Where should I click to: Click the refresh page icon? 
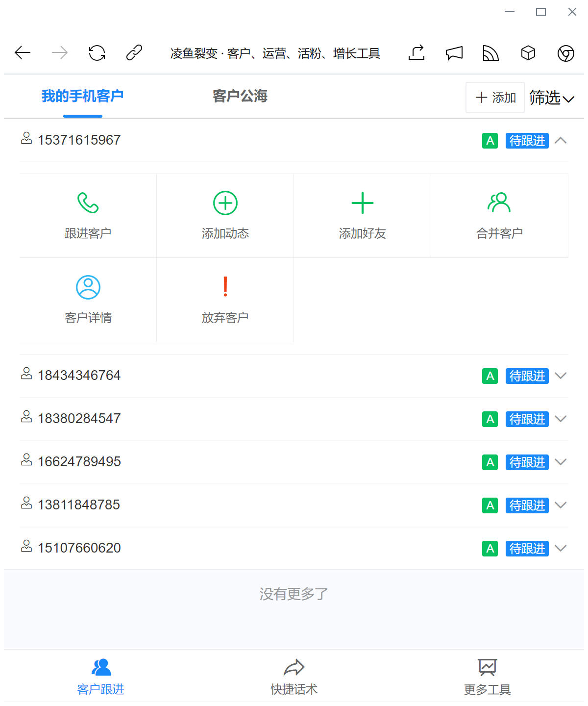(x=97, y=53)
